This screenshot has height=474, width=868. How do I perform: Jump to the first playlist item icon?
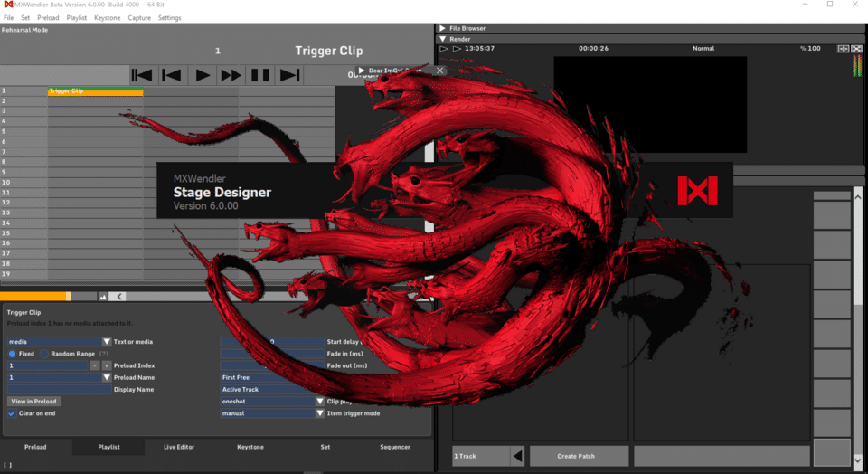click(x=142, y=75)
